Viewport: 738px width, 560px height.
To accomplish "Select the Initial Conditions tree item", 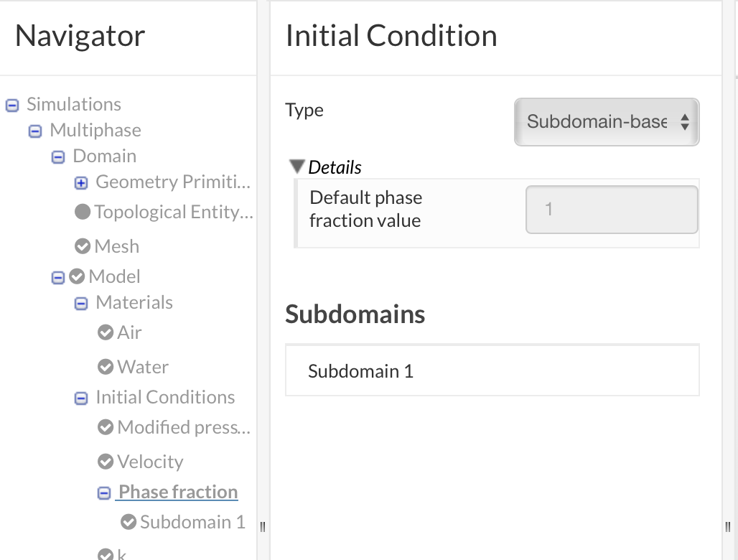I will click(x=165, y=398).
